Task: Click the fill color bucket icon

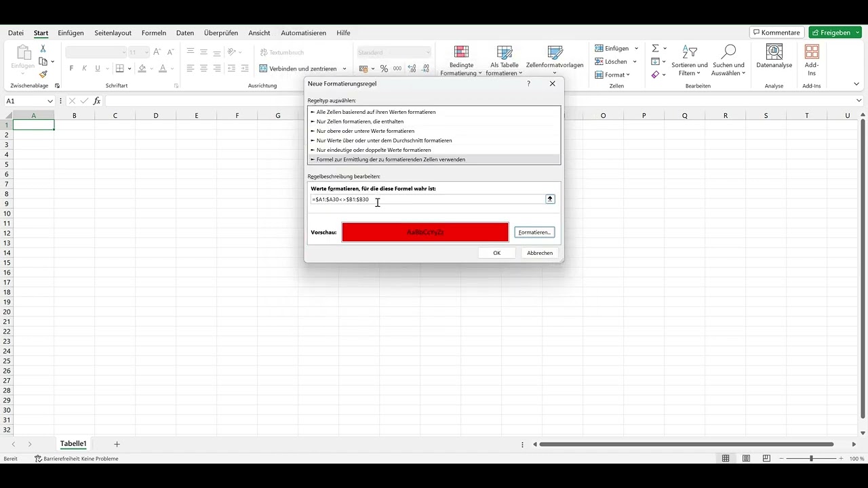Action: [142, 68]
